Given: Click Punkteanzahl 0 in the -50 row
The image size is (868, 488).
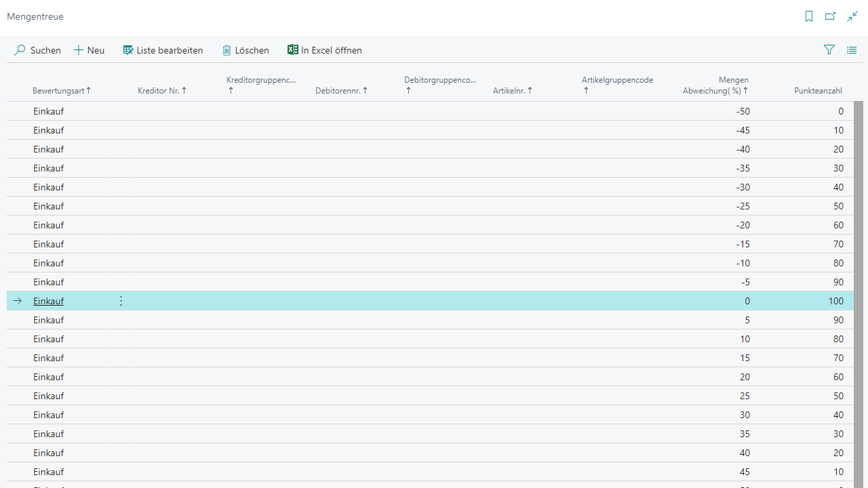Looking at the screenshot, I should click(841, 111).
